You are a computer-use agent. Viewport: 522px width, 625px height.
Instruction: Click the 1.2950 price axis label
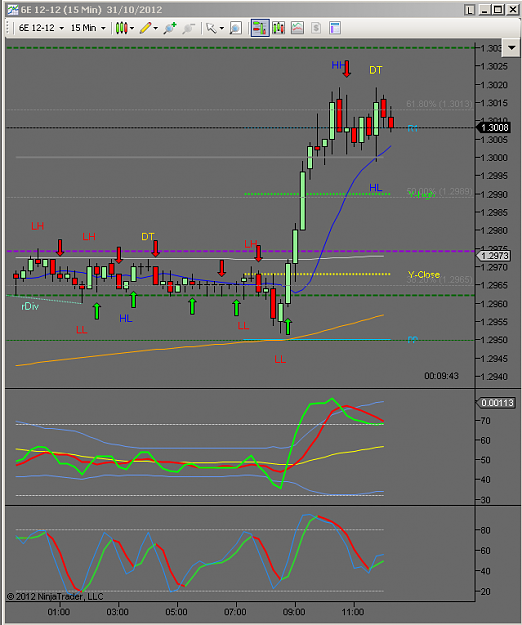point(494,340)
